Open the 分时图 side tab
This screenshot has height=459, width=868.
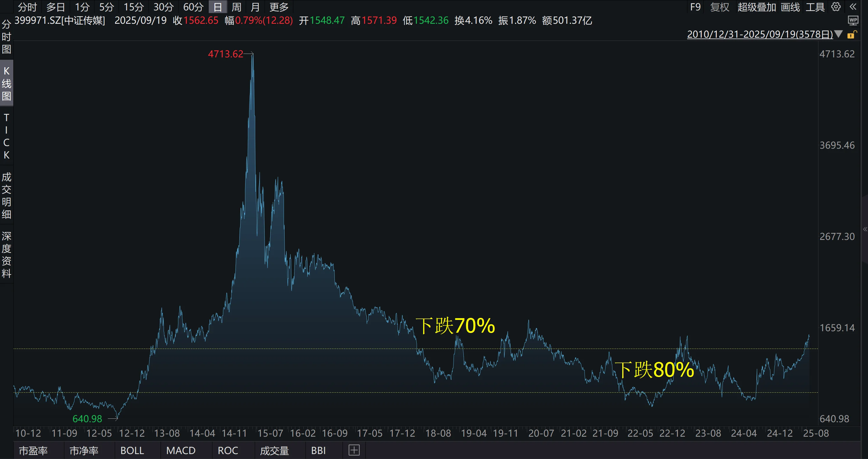pos(6,37)
